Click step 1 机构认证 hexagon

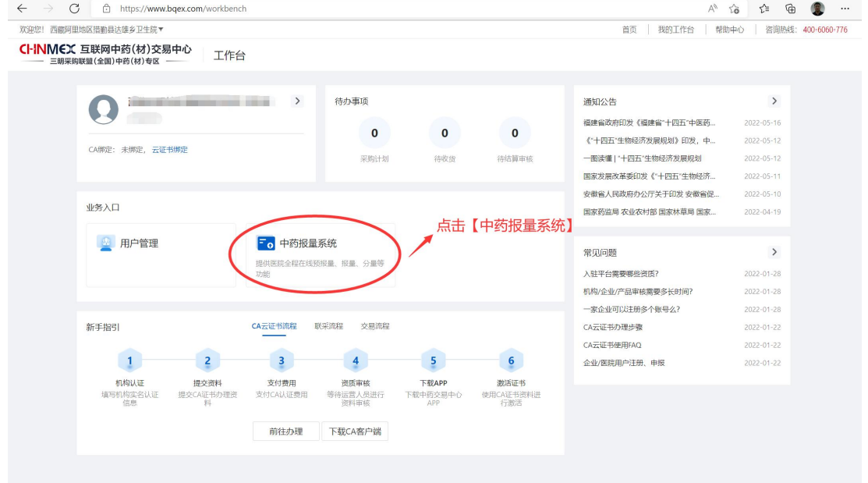point(129,360)
